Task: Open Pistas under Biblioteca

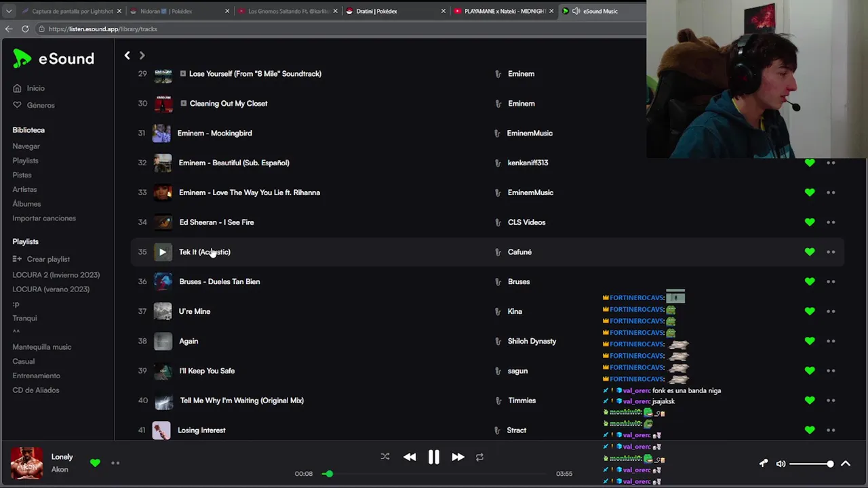Action: 22,175
